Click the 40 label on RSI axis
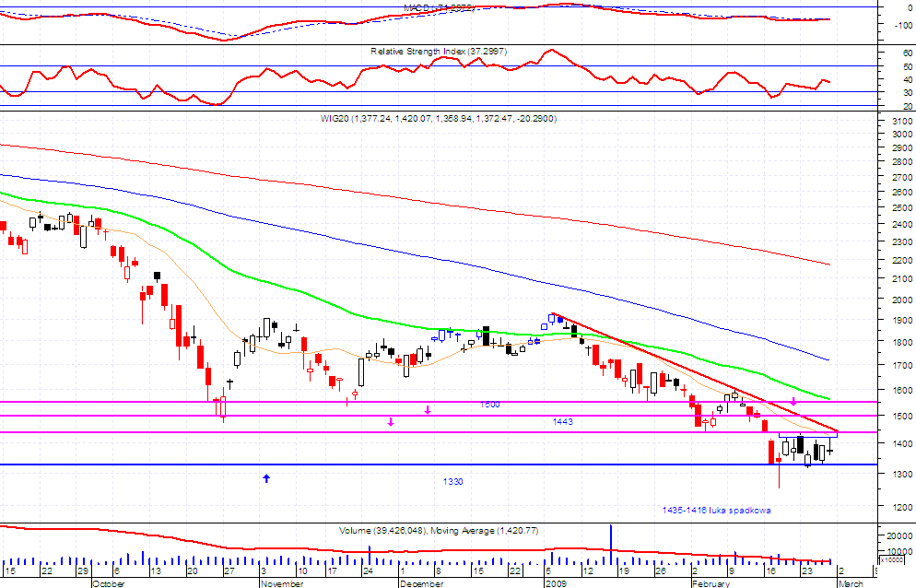Viewport: 916px width, 588px height. (907, 80)
